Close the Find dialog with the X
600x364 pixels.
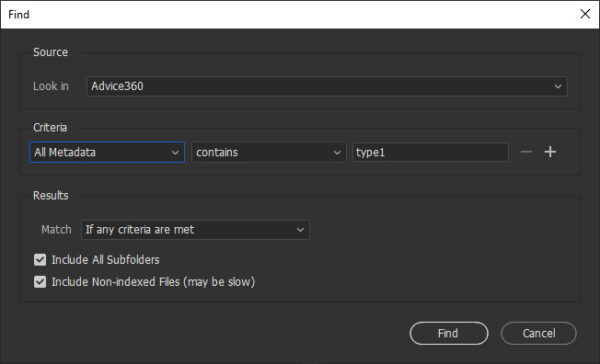pos(585,14)
